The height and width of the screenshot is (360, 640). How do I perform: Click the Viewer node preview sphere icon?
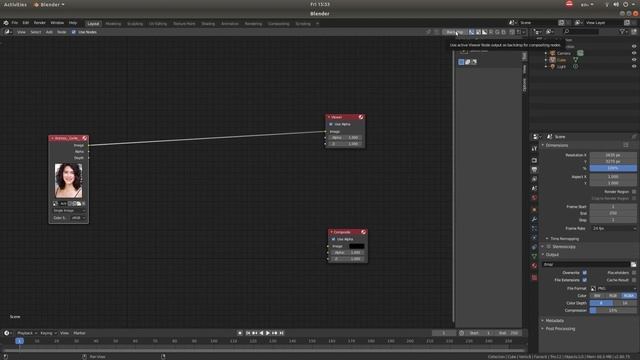[x=361, y=117]
